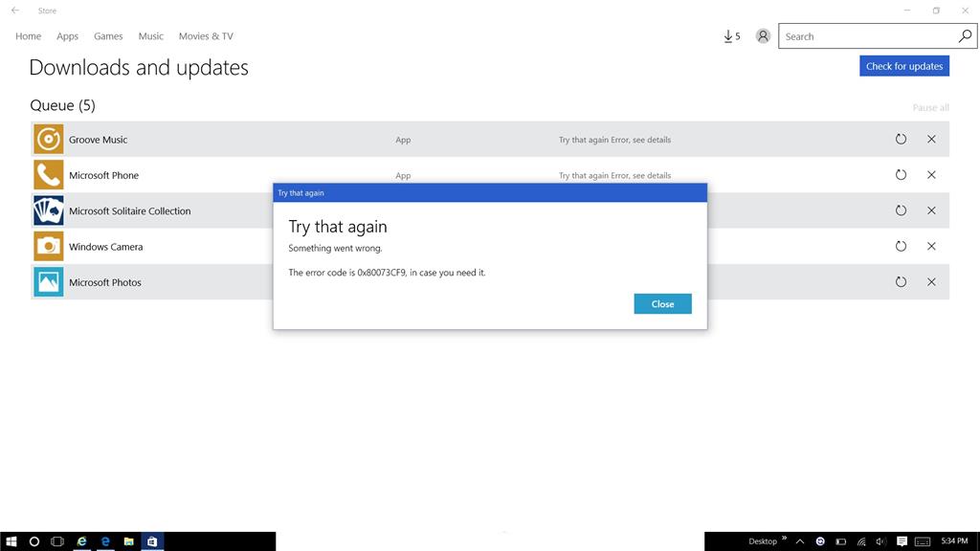Launch Internet Explorer from taskbar

click(x=82, y=541)
